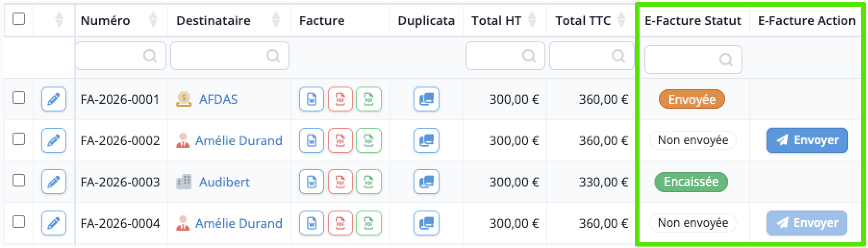Download red PDF for invoice FA-2026-0002
This screenshot has height=248, width=868.
pyautogui.click(x=340, y=140)
